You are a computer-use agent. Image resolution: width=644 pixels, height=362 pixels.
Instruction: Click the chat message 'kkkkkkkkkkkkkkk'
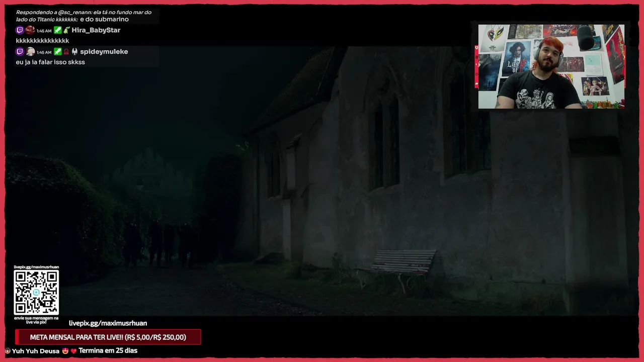tap(42, 41)
